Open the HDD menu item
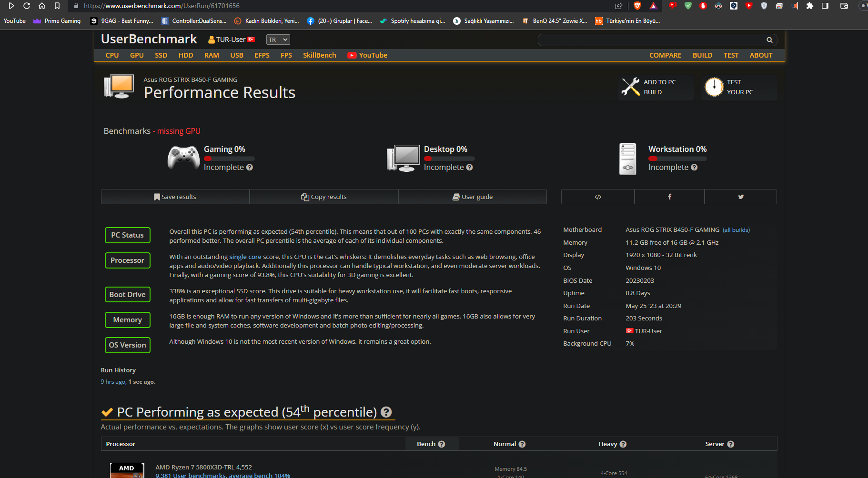The width and height of the screenshot is (868, 478). pos(186,55)
